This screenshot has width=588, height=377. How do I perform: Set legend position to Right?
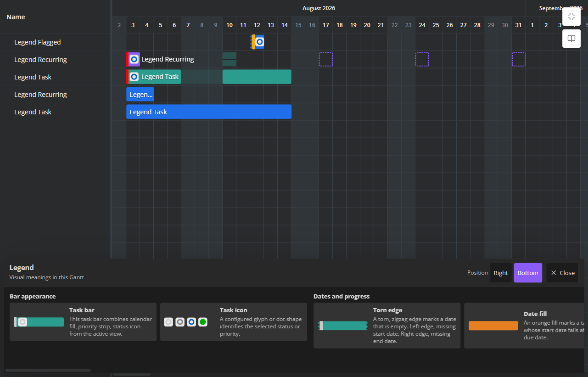click(501, 273)
